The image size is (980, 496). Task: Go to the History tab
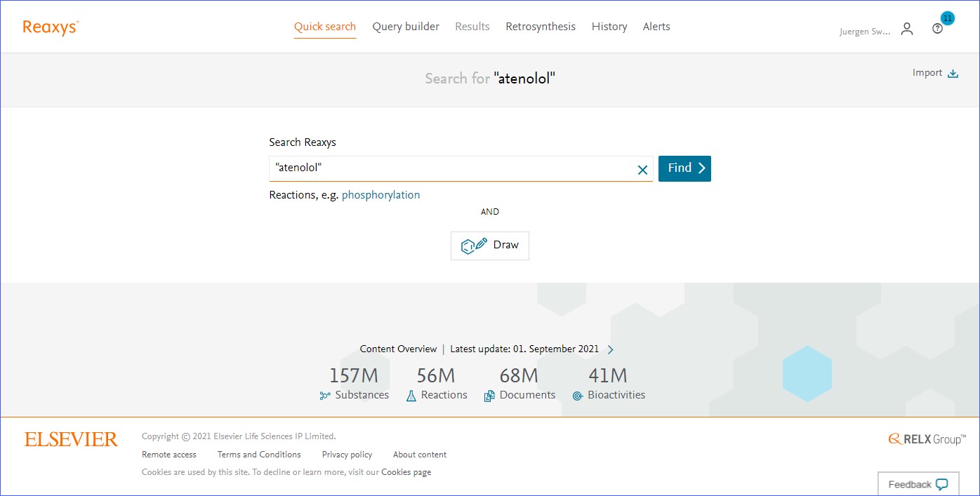tap(609, 27)
